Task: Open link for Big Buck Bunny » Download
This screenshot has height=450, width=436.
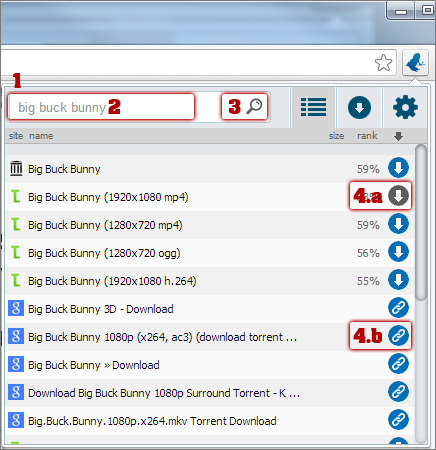Action: click(398, 364)
